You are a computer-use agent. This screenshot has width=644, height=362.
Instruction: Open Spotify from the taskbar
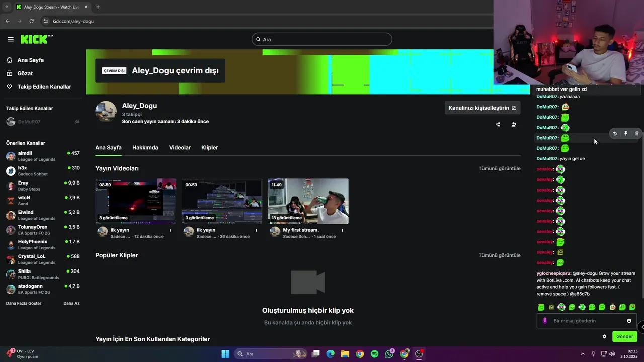pyautogui.click(x=375, y=354)
